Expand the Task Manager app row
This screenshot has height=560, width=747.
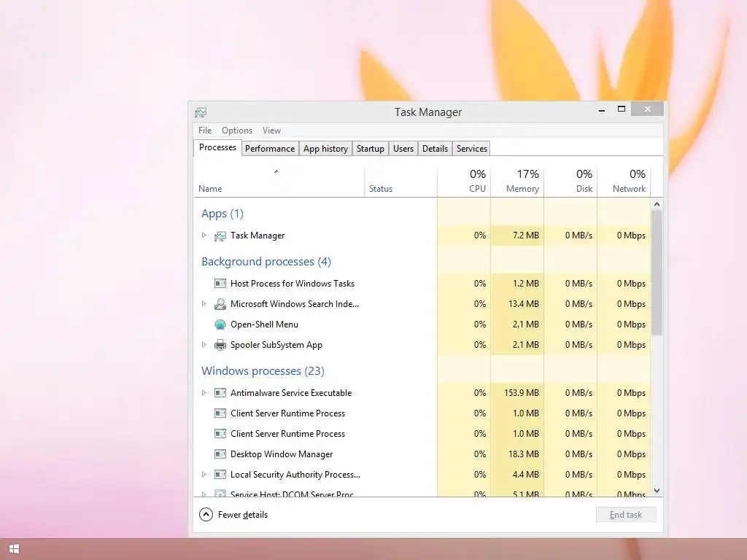[x=204, y=236]
